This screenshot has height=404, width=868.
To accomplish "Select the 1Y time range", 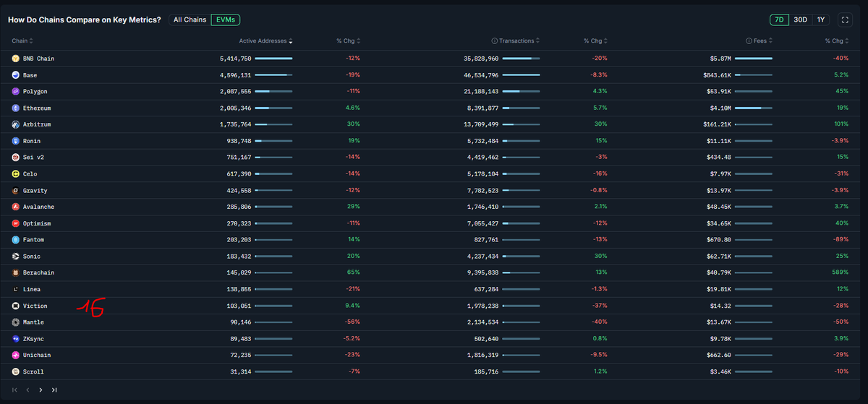I will coord(821,20).
